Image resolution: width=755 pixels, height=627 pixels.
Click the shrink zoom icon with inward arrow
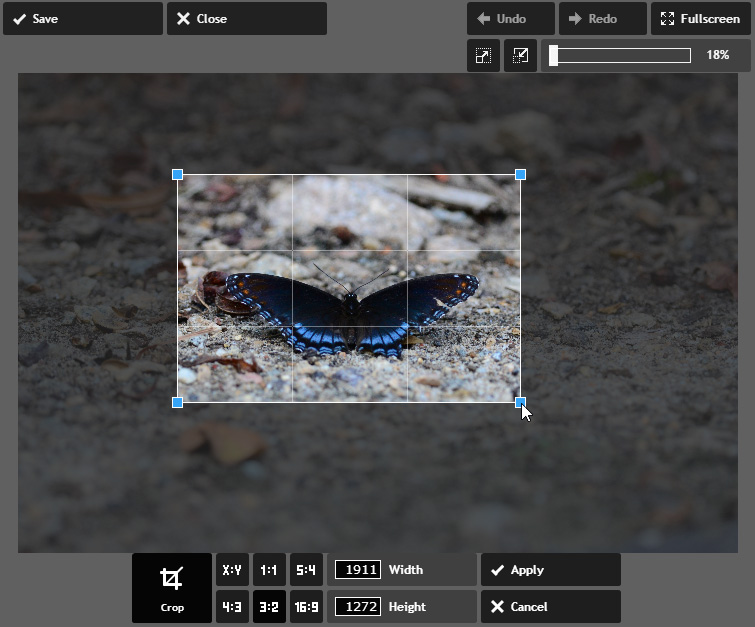click(520, 56)
